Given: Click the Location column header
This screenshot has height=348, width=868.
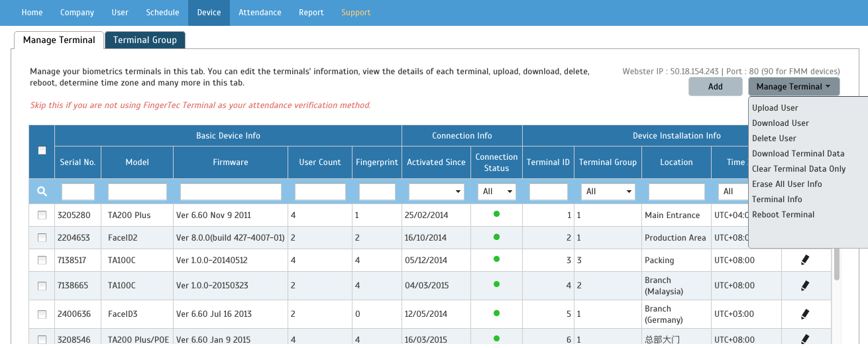Looking at the screenshot, I should tap(677, 162).
